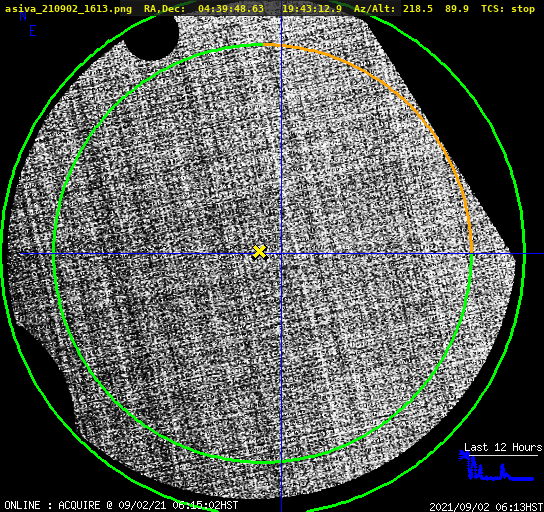The height and width of the screenshot is (512, 544).
Task: Click where horizontal line meets orange arc
Action: pyautogui.click(x=471, y=254)
